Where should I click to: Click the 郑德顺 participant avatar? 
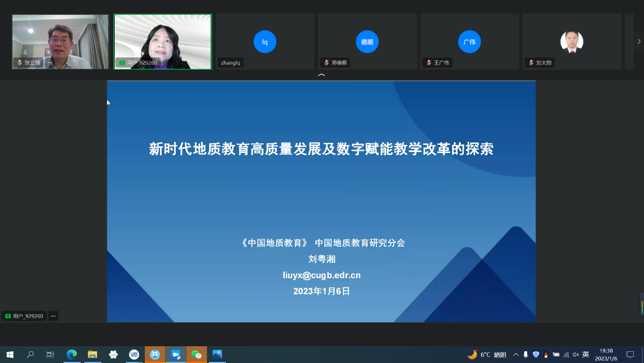(367, 42)
